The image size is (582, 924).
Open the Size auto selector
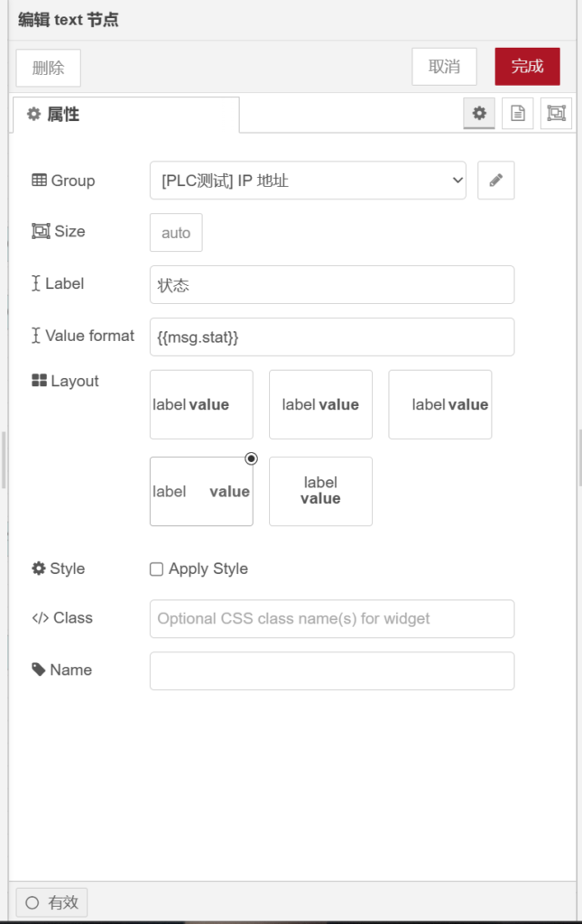coord(176,233)
